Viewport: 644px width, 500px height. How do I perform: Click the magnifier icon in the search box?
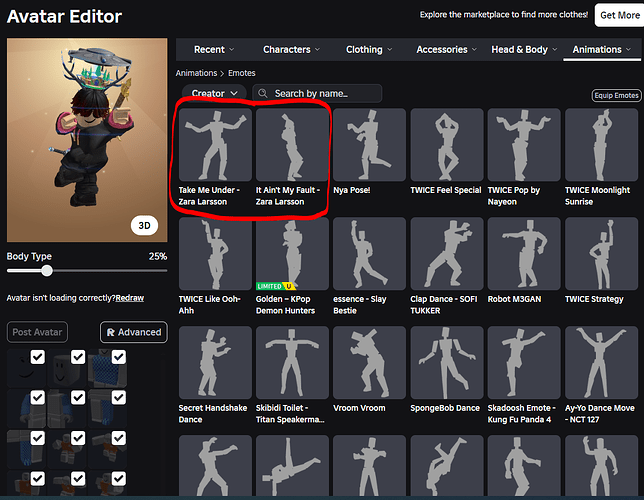262,93
